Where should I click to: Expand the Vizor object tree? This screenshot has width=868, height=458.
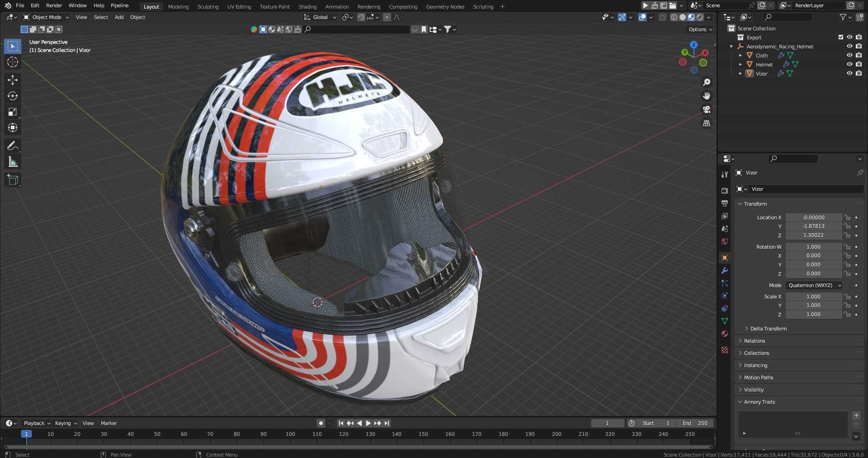click(x=740, y=73)
